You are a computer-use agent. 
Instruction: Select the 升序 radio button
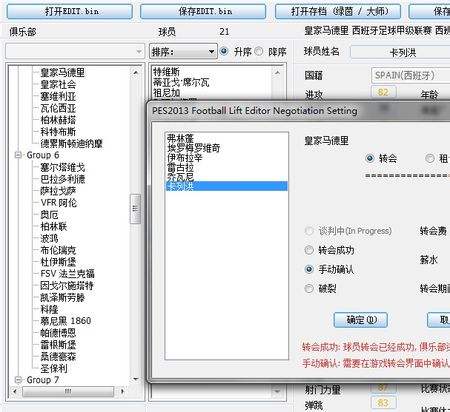pos(224,51)
